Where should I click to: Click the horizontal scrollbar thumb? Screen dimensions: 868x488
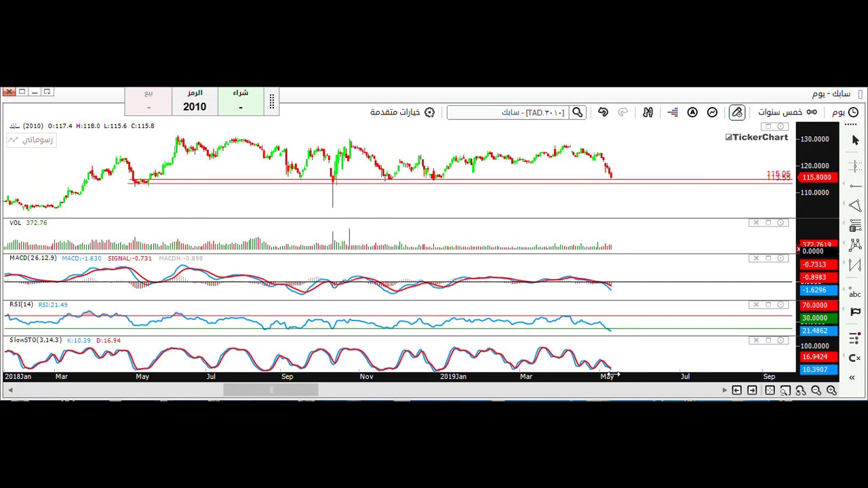point(271,390)
